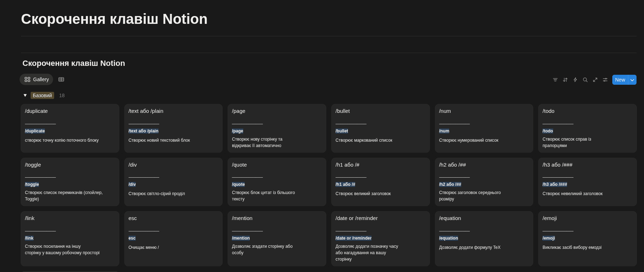
Task: Select the Gallery view tab
Action: (x=36, y=79)
